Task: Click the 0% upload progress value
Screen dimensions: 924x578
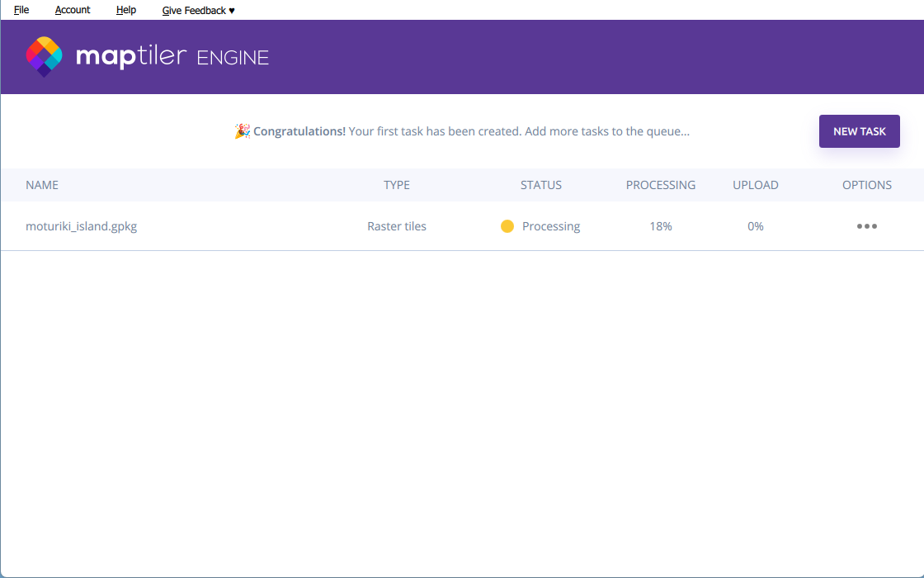Action: [756, 226]
